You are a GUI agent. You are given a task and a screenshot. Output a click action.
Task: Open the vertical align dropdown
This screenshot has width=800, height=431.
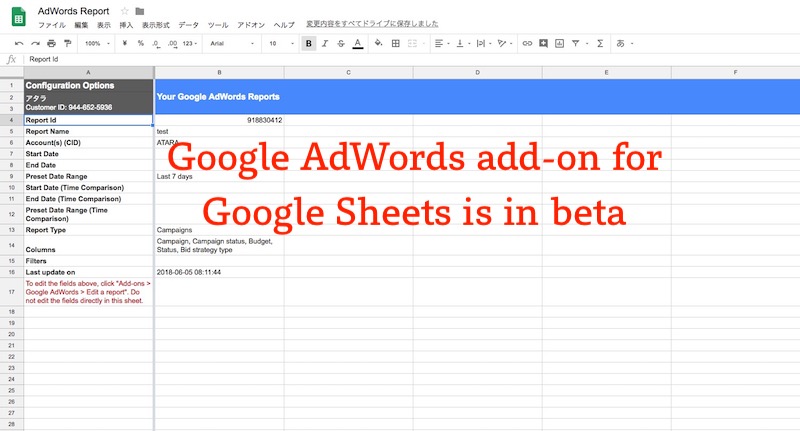[x=463, y=44]
